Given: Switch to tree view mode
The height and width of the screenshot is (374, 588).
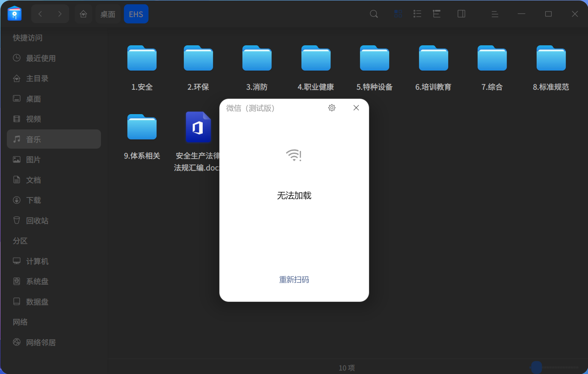Looking at the screenshot, I should coord(437,14).
